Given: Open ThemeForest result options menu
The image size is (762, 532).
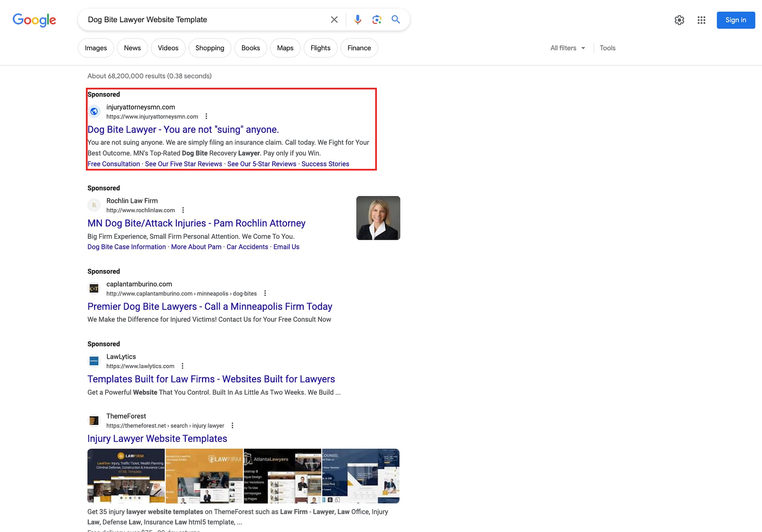Looking at the screenshot, I should click(232, 425).
